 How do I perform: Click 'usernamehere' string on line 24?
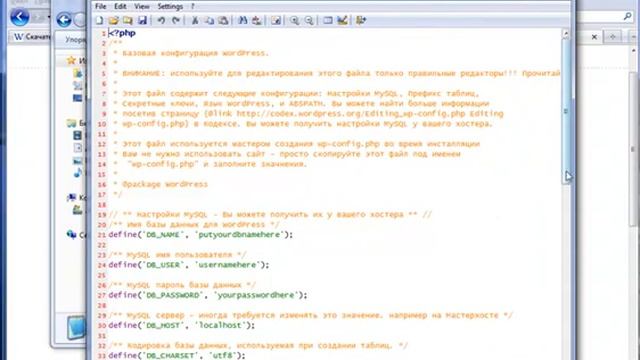227,265
